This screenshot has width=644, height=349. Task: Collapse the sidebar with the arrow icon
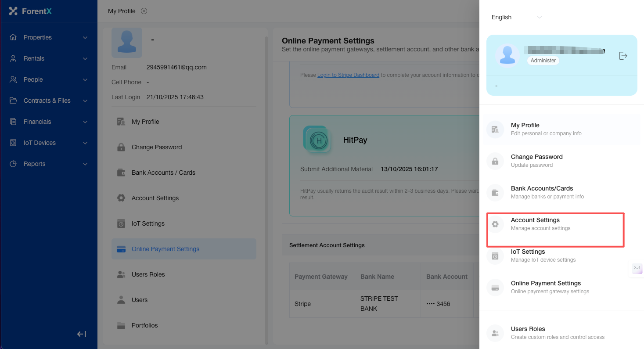pyautogui.click(x=81, y=334)
